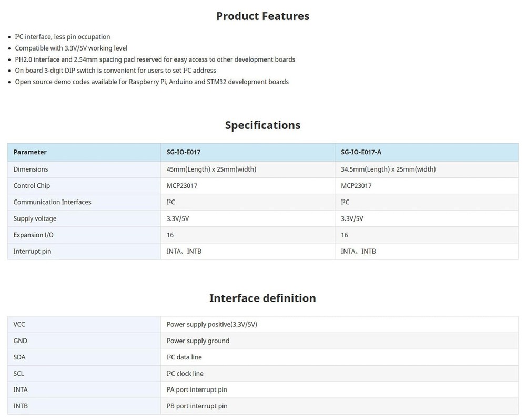Click the PA port interrupt pin text
This screenshot has width=526, height=420.
[197, 389]
